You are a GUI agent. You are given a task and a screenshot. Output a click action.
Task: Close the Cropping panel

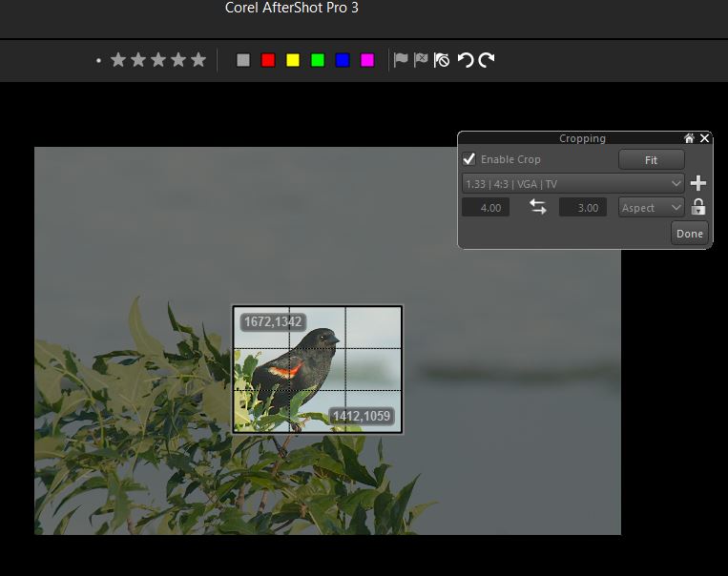[705, 138]
